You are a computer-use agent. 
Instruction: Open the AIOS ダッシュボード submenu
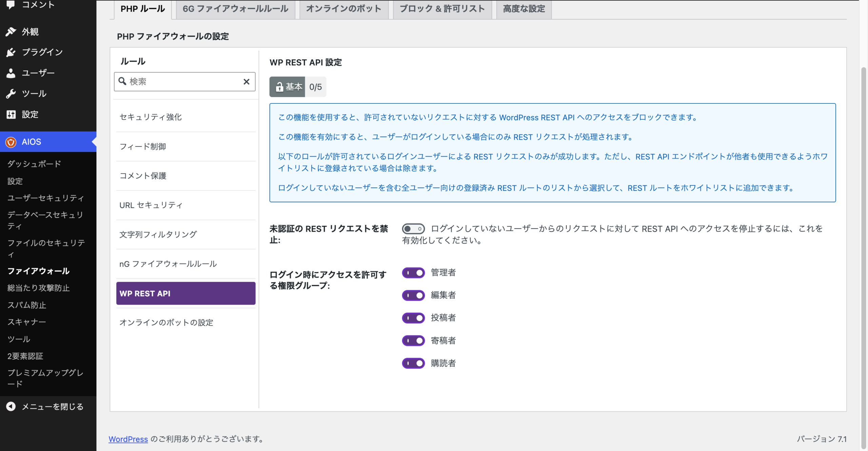pyautogui.click(x=34, y=164)
